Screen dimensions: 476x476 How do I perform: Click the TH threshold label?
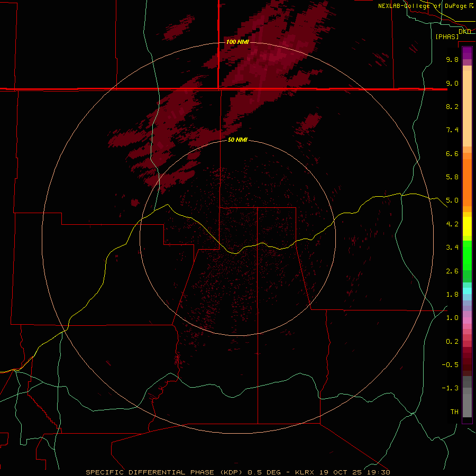454,412
